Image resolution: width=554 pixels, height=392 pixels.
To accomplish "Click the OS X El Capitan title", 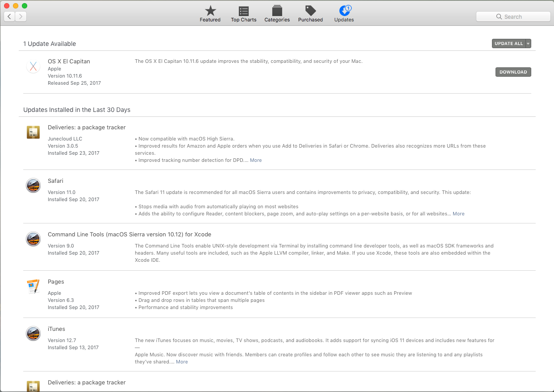I will tap(69, 62).
